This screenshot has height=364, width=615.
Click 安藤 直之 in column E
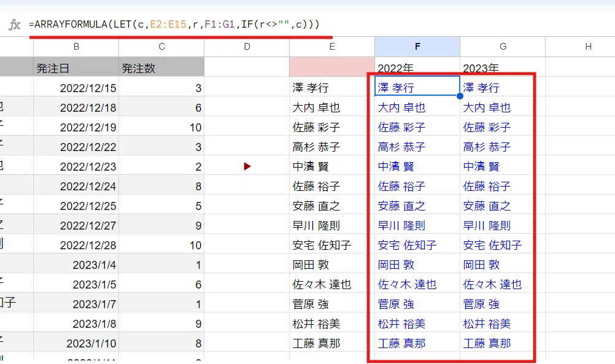[332, 204]
